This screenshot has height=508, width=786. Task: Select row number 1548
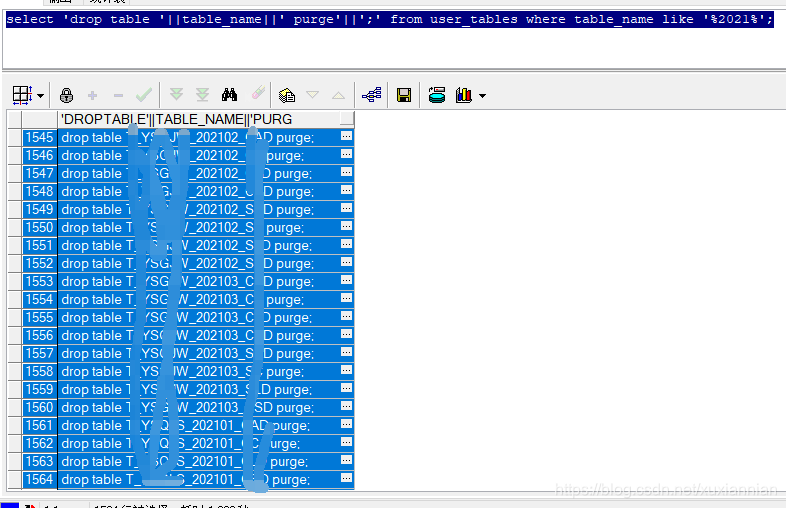[40, 192]
